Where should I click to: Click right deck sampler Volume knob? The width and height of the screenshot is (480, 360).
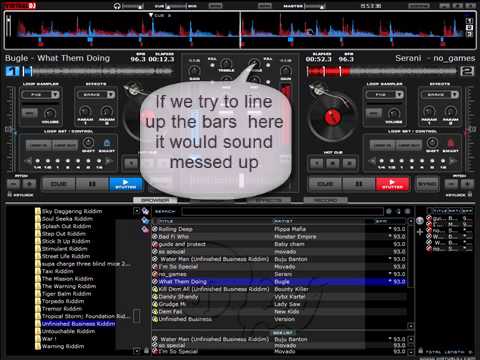[x=394, y=113]
